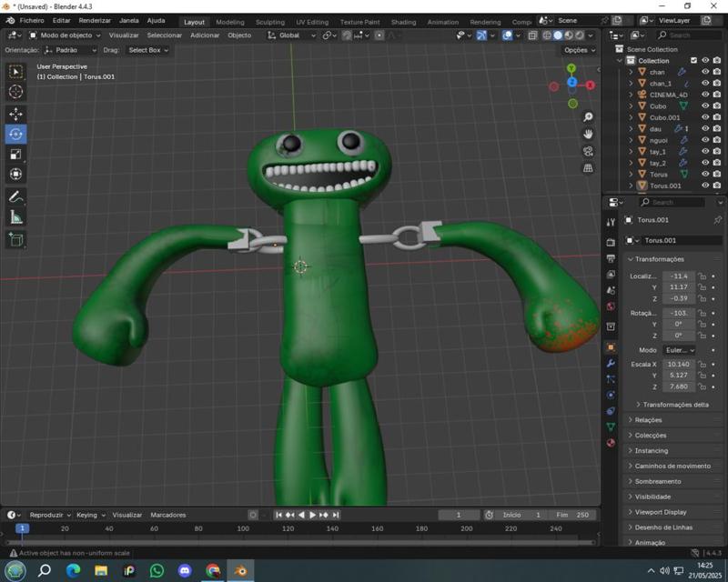The image size is (728, 582).
Task: Select the Move tool in left toolbar
Action: 15,114
